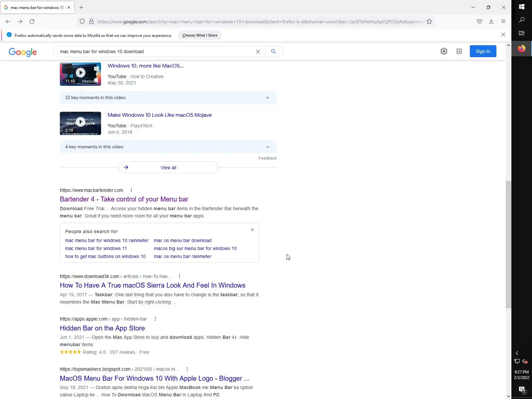Show site security padlock info
The width and height of the screenshot is (532, 399).
(x=91, y=22)
